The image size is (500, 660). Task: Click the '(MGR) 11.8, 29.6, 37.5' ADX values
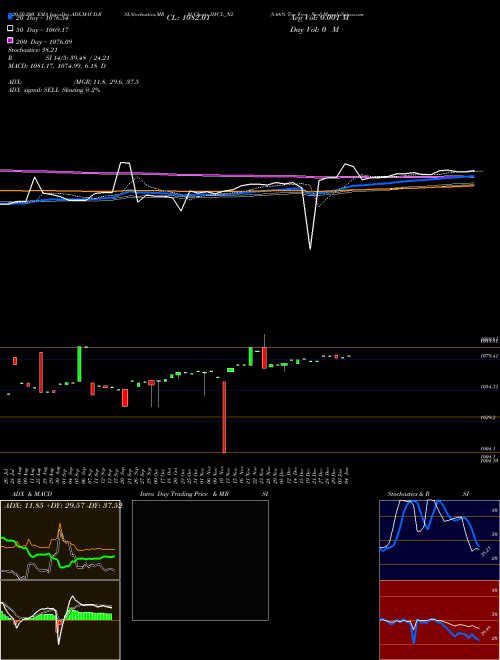click(106, 82)
